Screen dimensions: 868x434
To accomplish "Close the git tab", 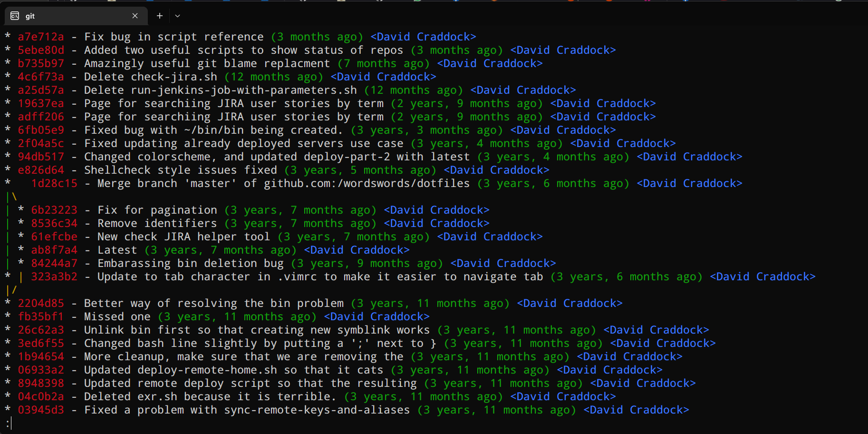I will click(x=135, y=16).
